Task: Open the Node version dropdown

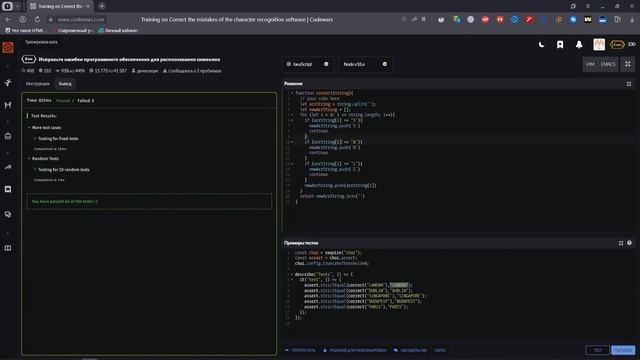Action: [x=365, y=64]
